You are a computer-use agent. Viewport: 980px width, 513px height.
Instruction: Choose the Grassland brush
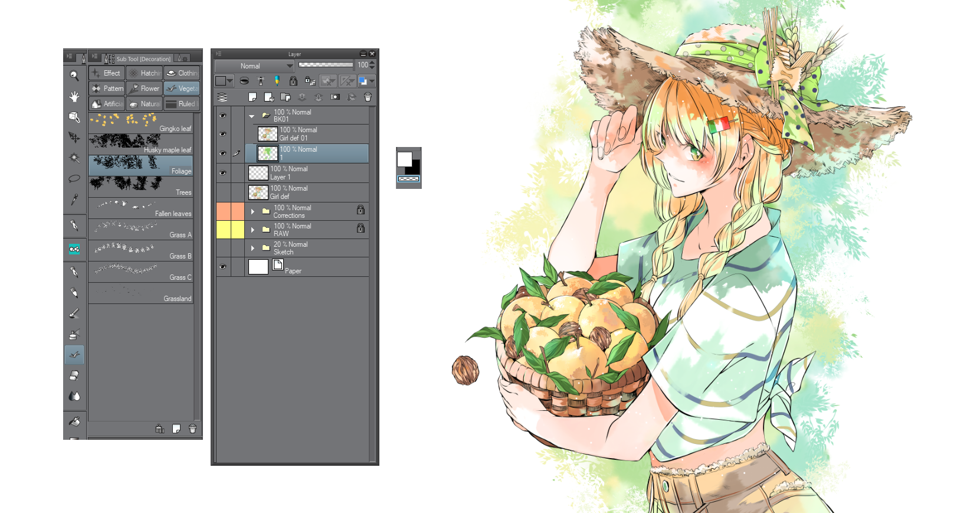(141, 293)
